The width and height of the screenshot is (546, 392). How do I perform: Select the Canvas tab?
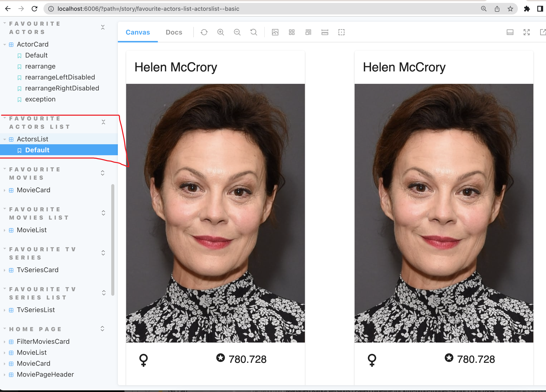coord(138,32)
